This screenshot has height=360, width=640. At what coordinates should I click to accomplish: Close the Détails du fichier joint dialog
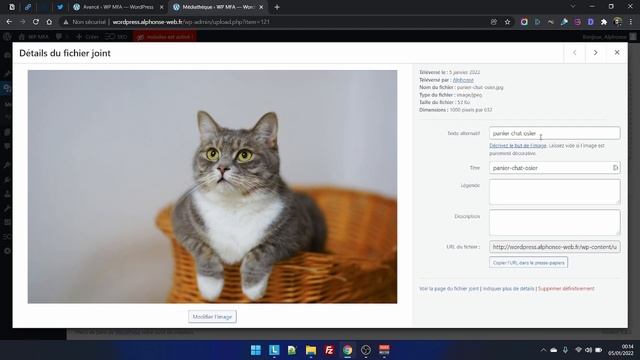(617, 53)
